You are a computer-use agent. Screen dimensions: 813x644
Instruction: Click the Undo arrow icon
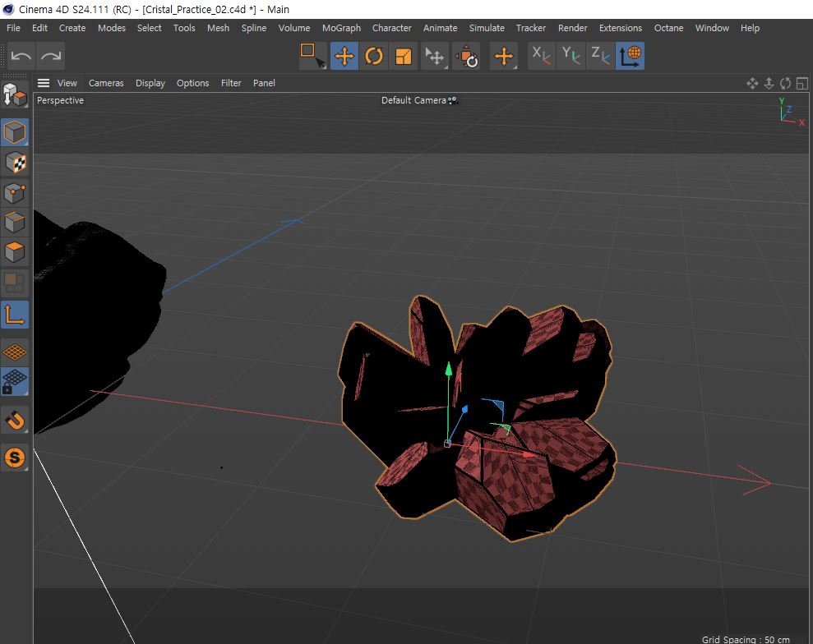coord(21,56)
